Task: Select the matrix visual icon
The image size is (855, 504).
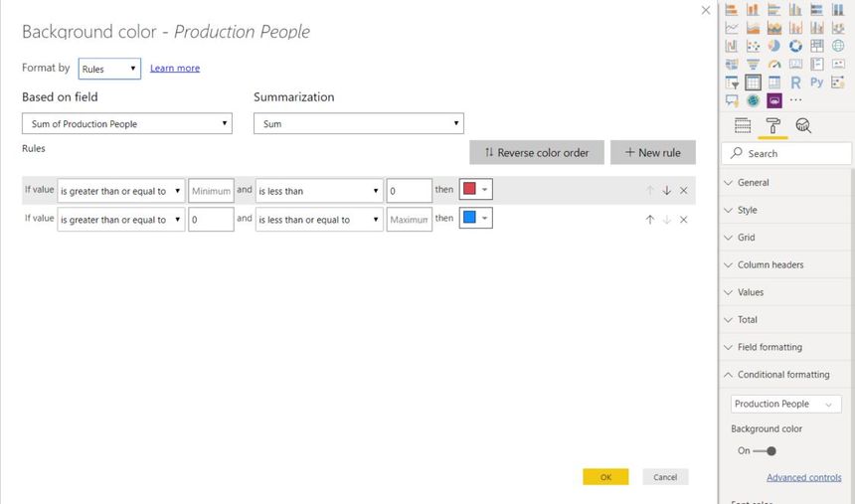Action: pyautogui.click(x=774, y=83)
